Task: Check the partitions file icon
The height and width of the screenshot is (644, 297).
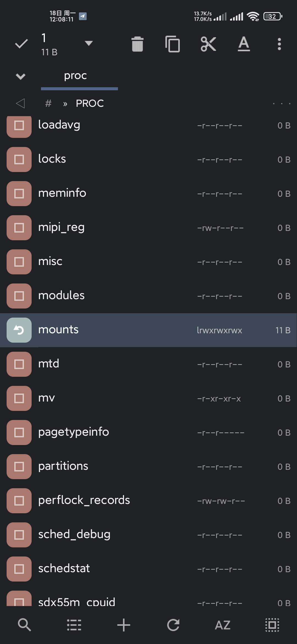Action: [18, 466]
